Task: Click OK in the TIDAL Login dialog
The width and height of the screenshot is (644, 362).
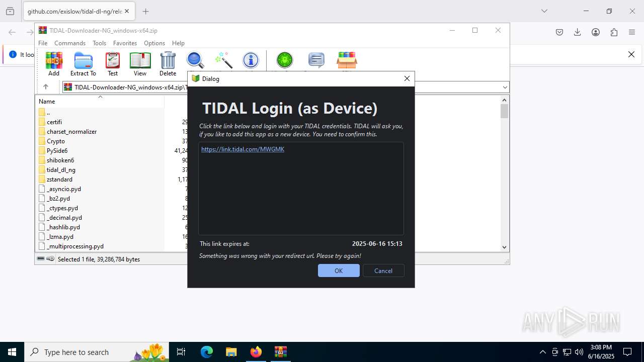Action: pos(339,270)
